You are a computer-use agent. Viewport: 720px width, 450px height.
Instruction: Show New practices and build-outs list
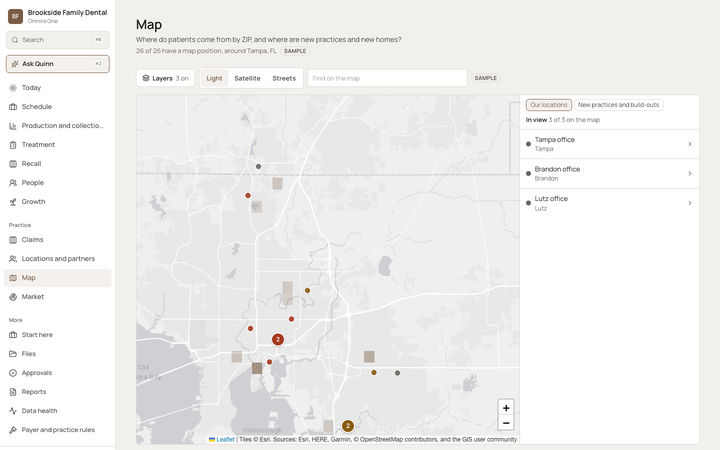(x=619, y=105)
